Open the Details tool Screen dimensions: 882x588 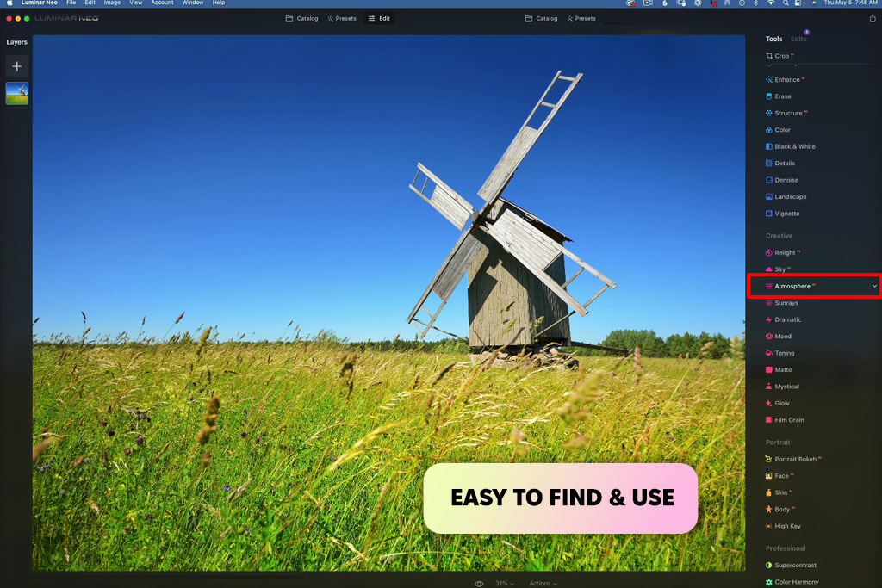coord(780,164)
